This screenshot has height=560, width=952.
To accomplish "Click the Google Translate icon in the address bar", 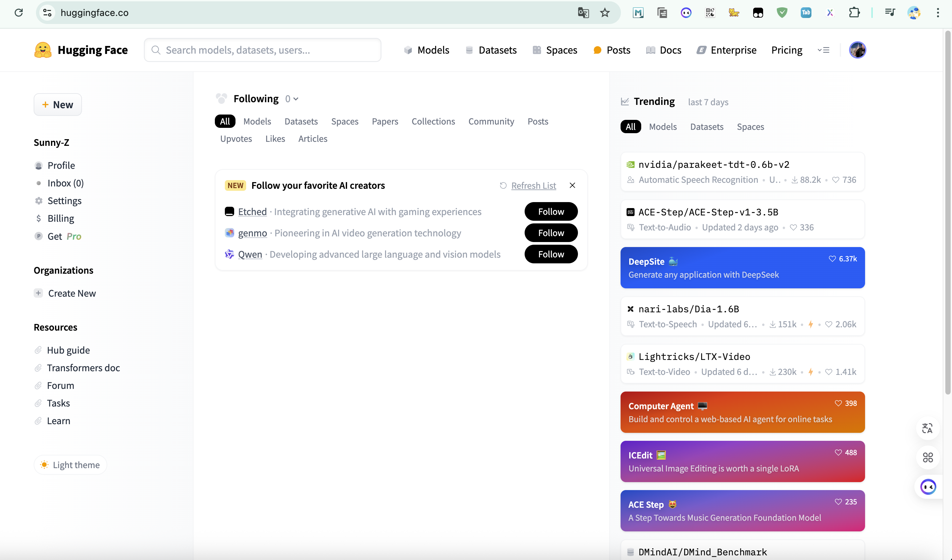I will [x=583, y=13].
